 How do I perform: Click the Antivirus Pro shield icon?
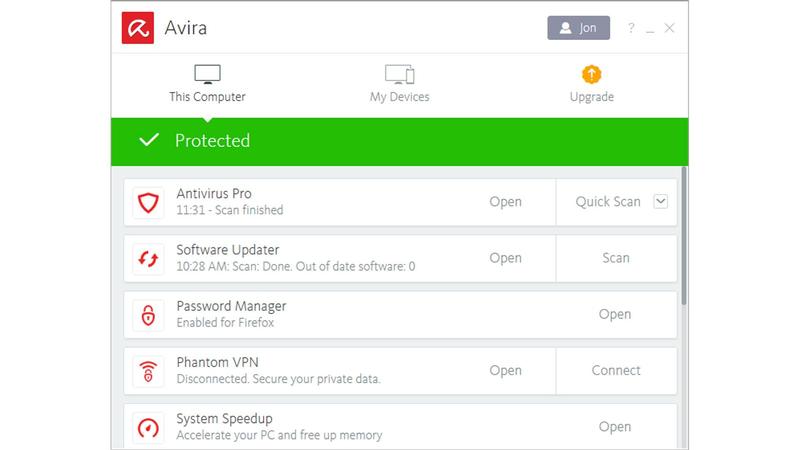(x=148, y=203)
